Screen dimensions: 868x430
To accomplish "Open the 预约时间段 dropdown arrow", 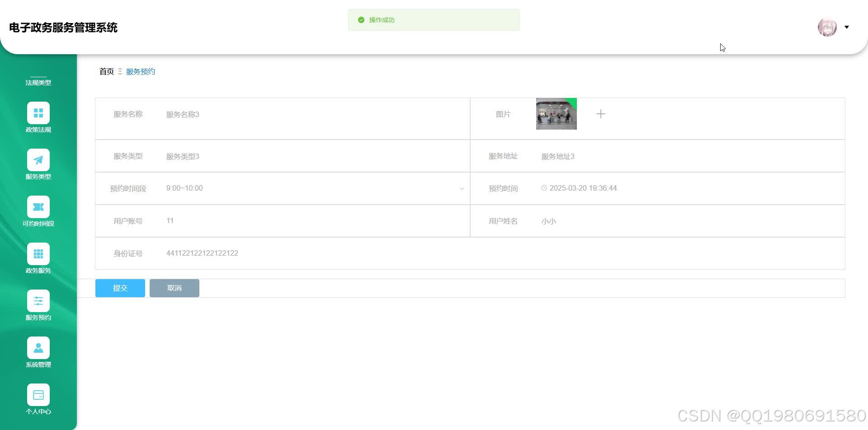I will [x=462, y=188].
